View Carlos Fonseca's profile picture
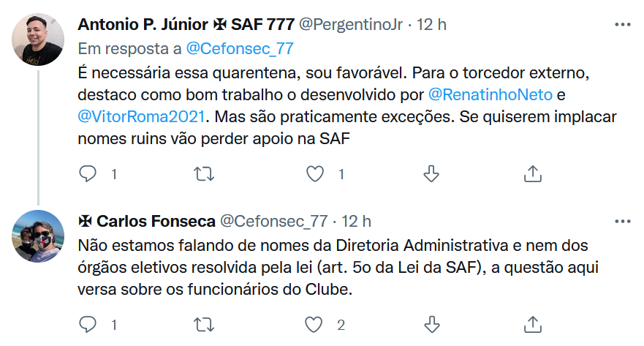644x346 pixels. [x=39, y=236]
